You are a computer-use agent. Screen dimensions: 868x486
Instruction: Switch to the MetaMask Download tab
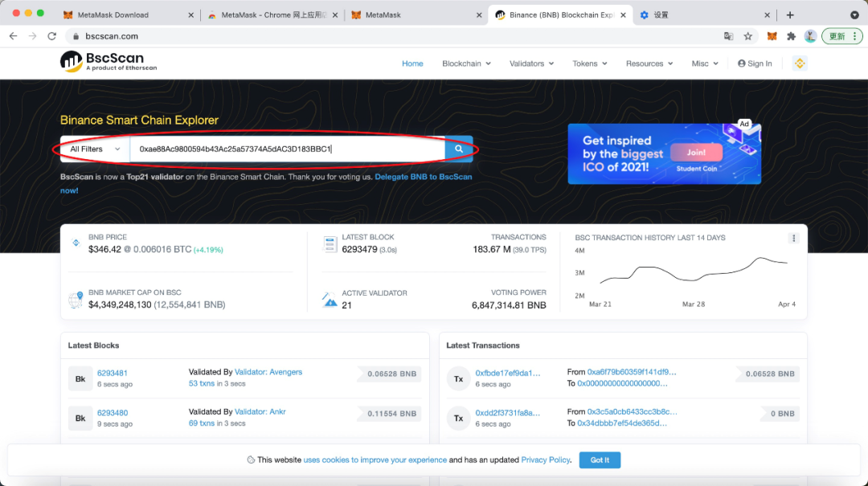point(129,15)
